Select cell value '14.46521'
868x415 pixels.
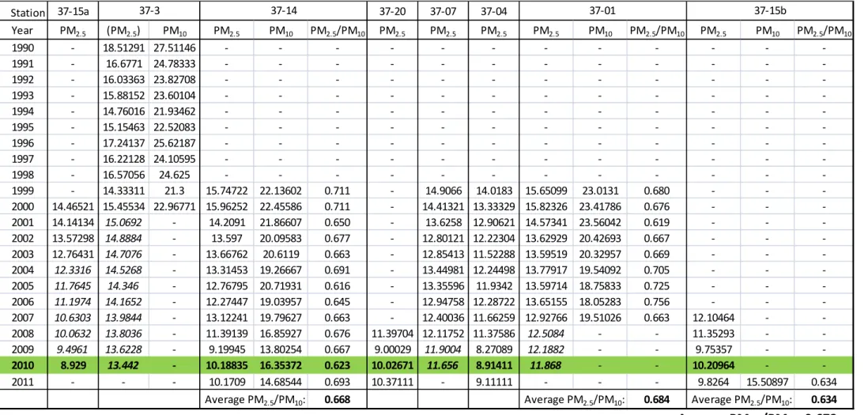(73, 207)
